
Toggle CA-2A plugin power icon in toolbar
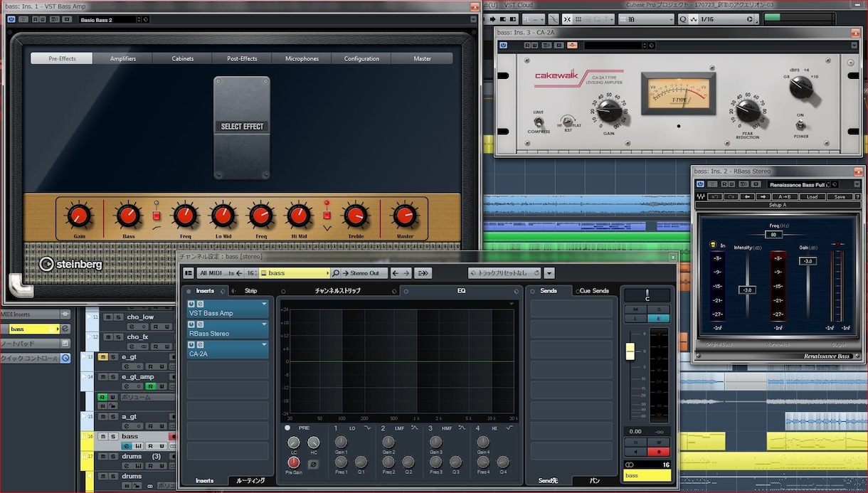[x=503, y=46]
